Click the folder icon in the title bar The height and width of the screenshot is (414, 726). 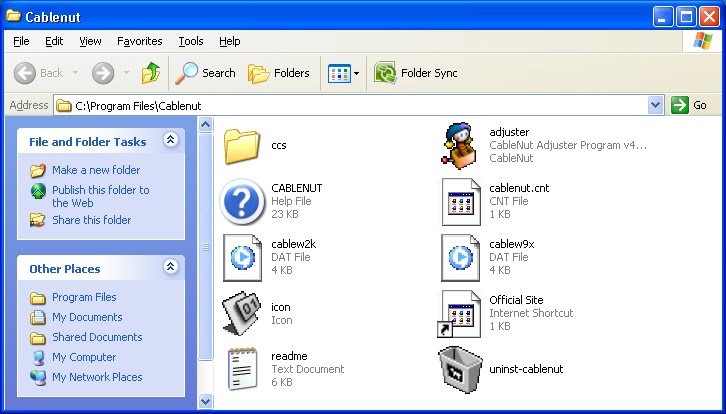pos(13,16)
